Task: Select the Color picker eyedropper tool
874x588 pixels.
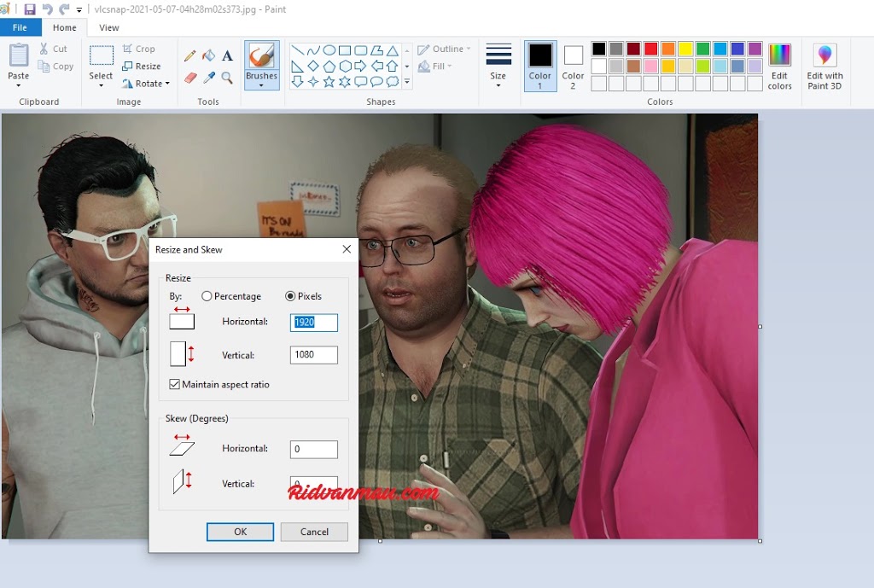Action: [209, 78]
